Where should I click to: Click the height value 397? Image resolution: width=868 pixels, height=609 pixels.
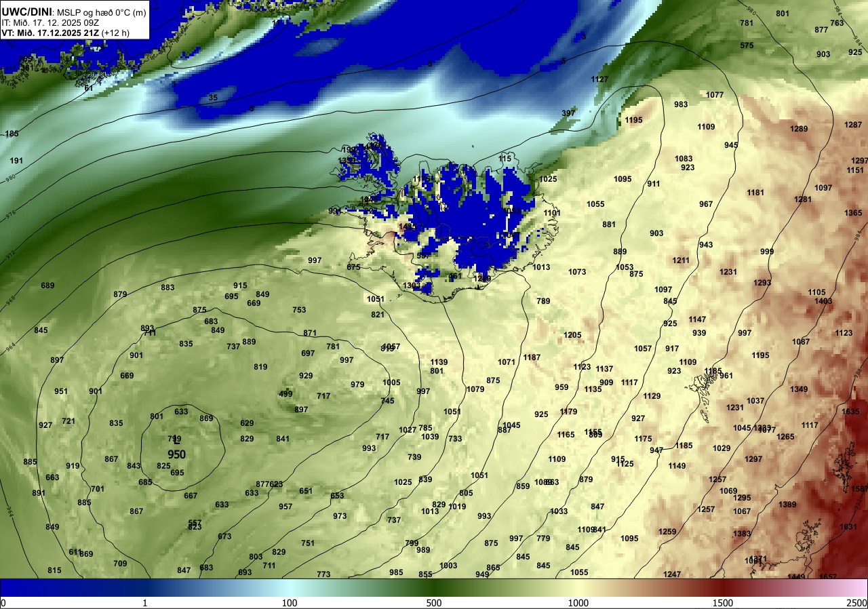coord(568,113)
